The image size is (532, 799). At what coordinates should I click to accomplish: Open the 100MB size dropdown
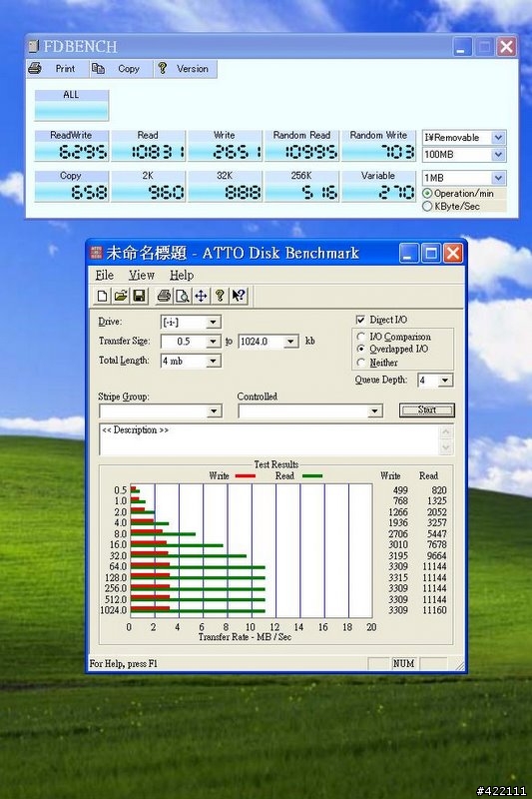pos(498,155)
